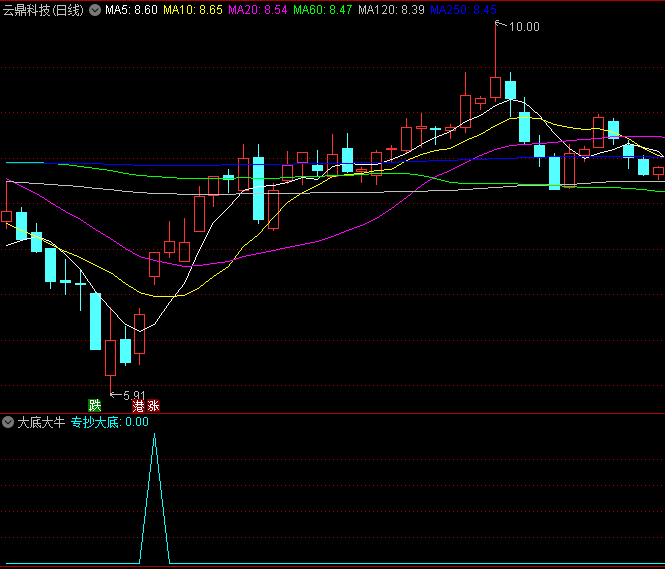
Task: Select the 云鼎科技(日线) chart title
Action: 43,10
